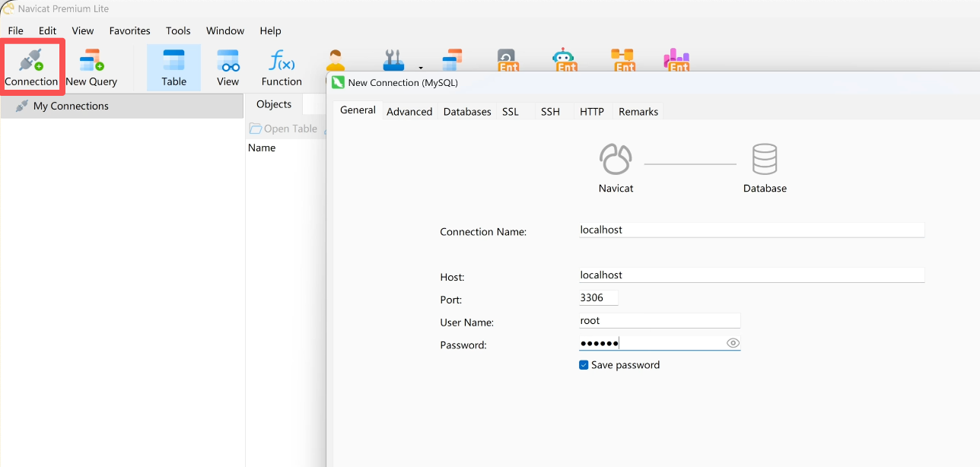This screenshot has width=980, height=467.
Task: Click the Port number field
Action: pyautogui.click(x=598, y=298)
